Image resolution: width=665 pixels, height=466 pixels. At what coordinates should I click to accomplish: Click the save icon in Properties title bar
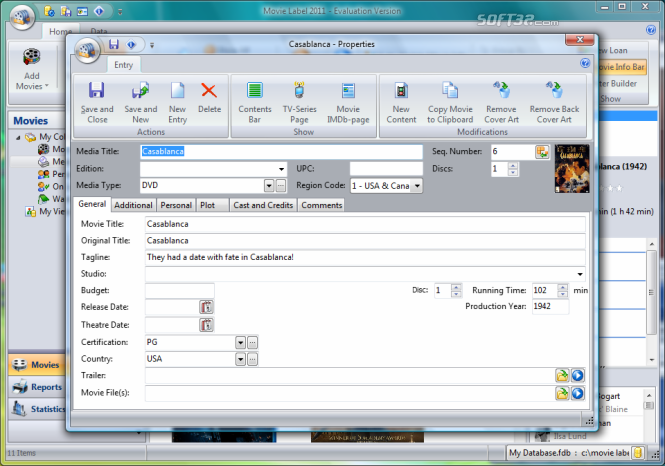pyautogui.click(x=114, y=44)
